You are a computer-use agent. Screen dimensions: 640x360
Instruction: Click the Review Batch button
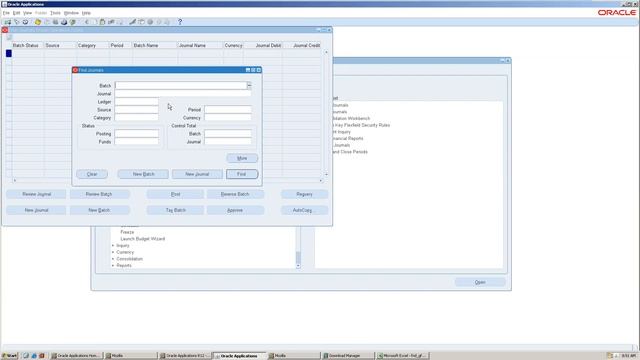pos(99,194)
